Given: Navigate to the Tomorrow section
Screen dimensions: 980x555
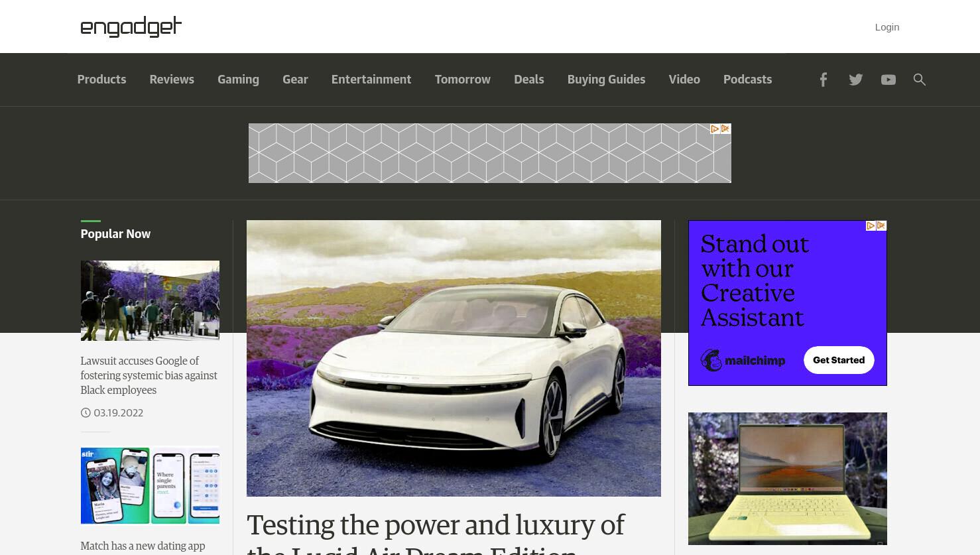Looking at the screenshot, I should (463, 80).
